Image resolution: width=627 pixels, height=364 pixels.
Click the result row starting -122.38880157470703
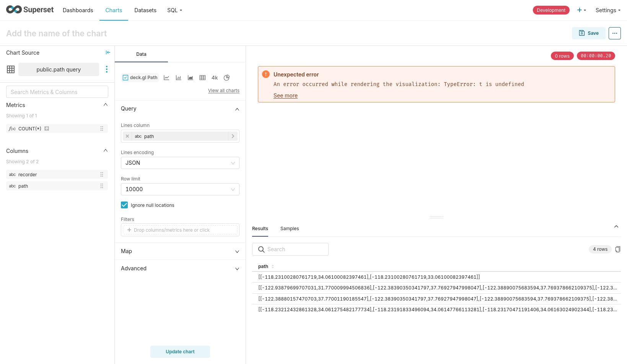(436, 299)
